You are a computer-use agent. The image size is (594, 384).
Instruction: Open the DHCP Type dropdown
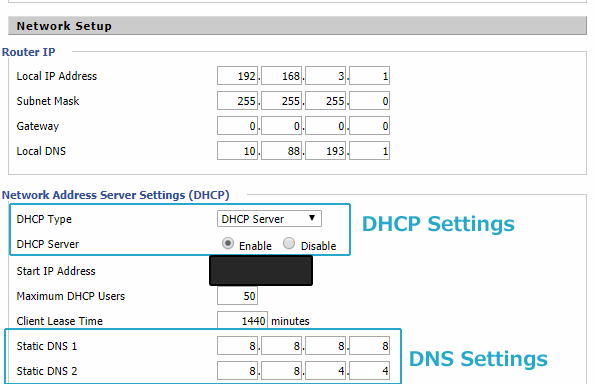[x=269, y=219]
